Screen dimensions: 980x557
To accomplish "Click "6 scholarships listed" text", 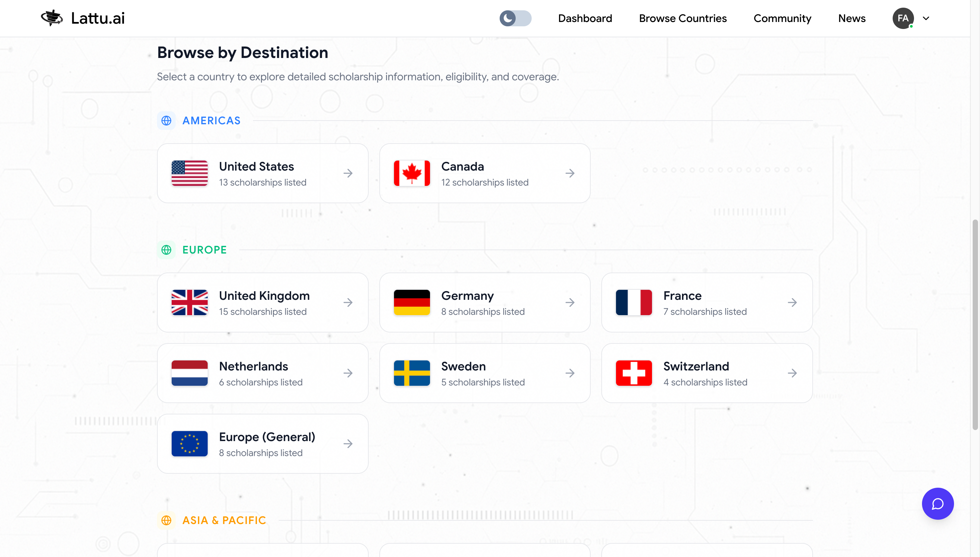I will pyautogui.click(x=261, y=382).
